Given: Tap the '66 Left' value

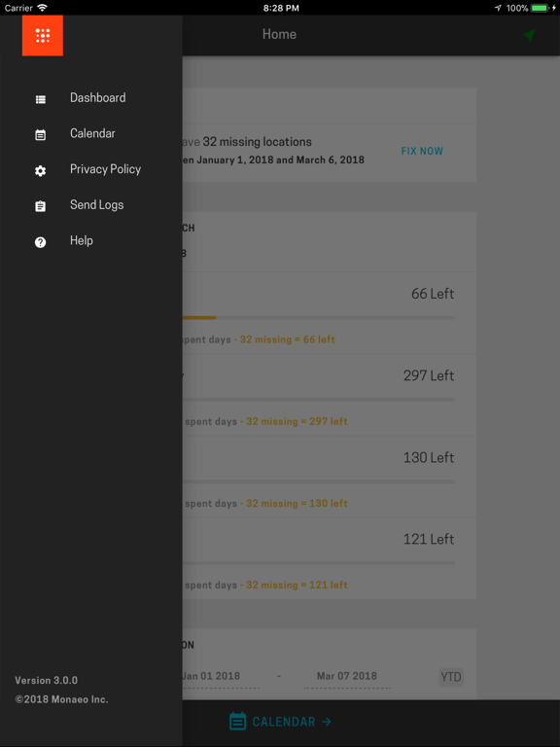Looking at the screenshot, I should click(x=433, y=294).
